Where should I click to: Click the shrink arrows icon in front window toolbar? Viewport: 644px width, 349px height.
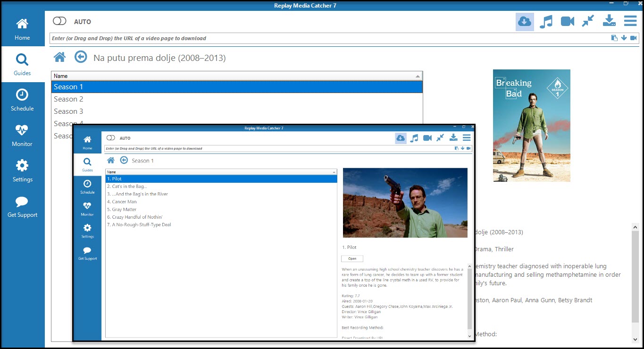coord(440,138)
